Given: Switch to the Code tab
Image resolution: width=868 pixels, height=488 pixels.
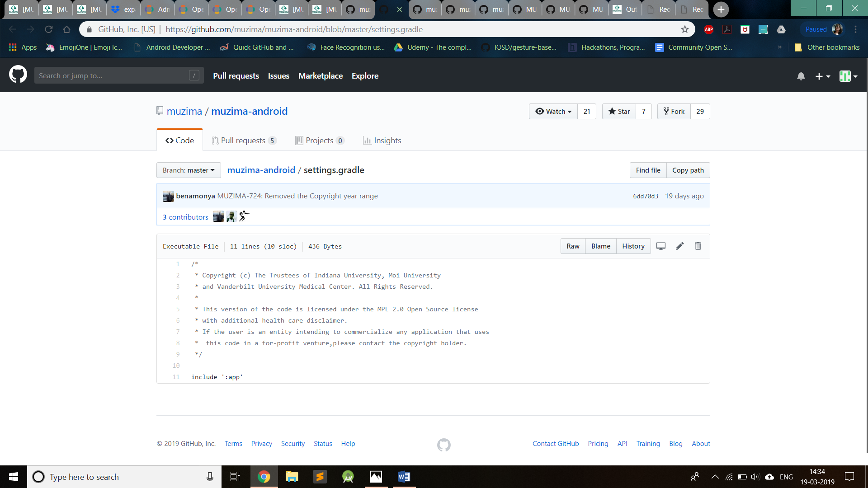Looking at the screenshot, I should coord(179,141).
